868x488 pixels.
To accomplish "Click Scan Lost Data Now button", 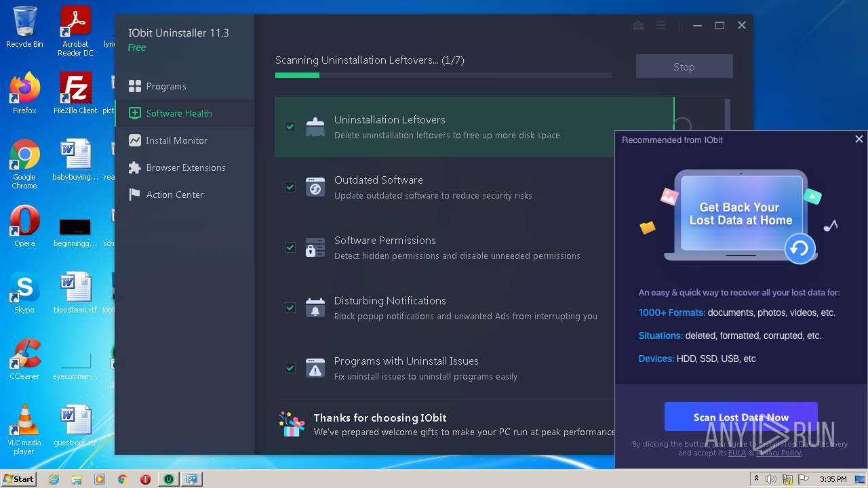I will pos(741,417).
